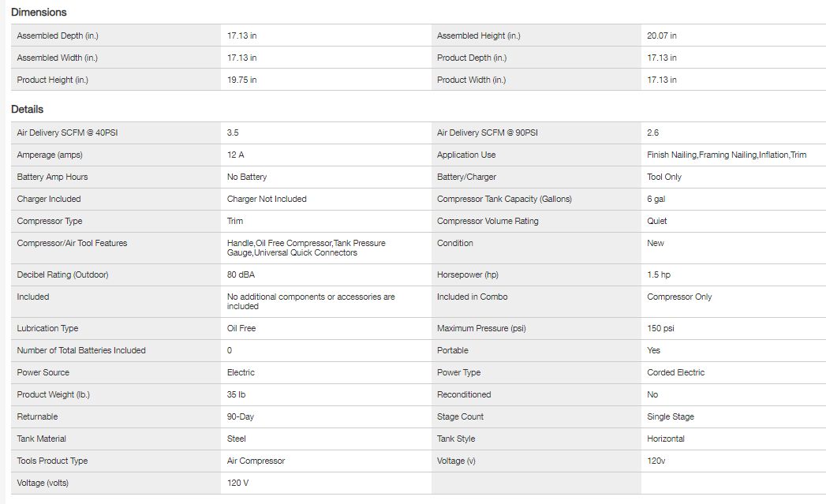Click the Tools Product Type label
826x504 pixels.
pos(52,461)
